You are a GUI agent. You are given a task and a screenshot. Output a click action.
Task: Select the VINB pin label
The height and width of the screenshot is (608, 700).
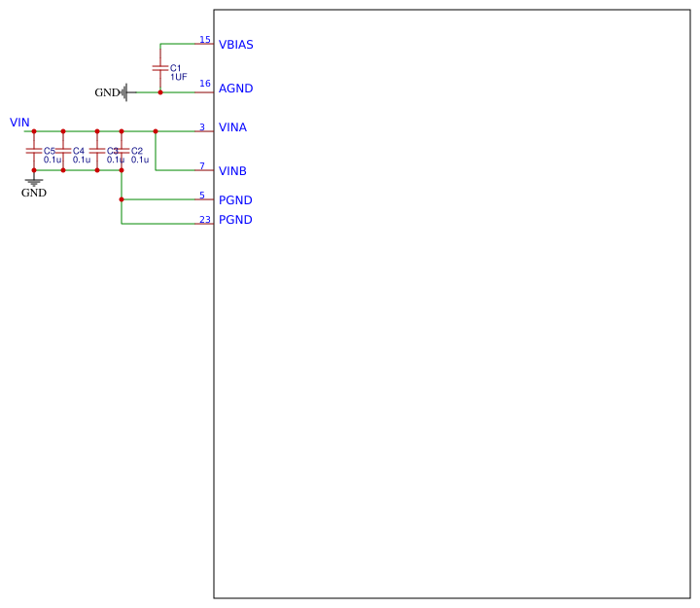click(232, 171)
